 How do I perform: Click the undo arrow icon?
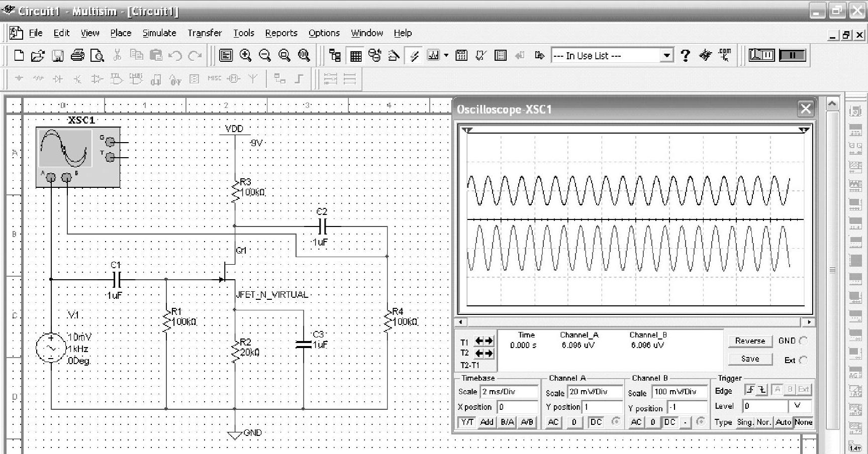175,55
